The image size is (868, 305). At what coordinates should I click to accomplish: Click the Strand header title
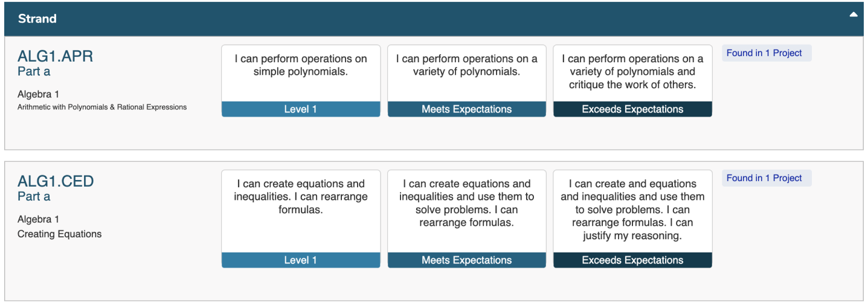(37, 19)
